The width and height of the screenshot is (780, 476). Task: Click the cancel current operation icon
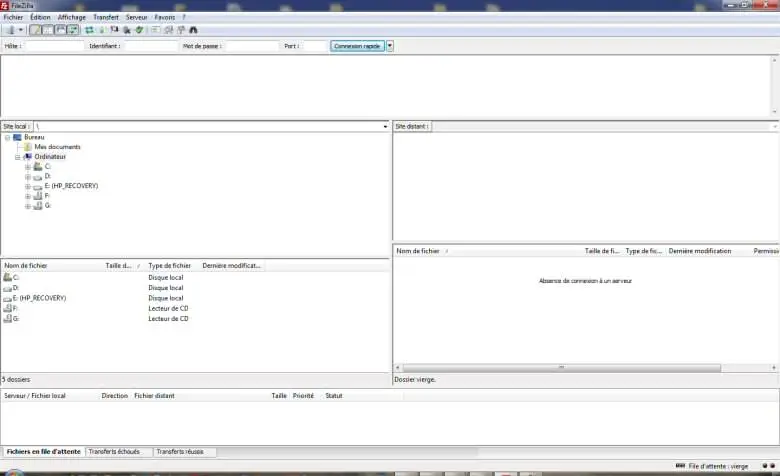tap(114, 30)
